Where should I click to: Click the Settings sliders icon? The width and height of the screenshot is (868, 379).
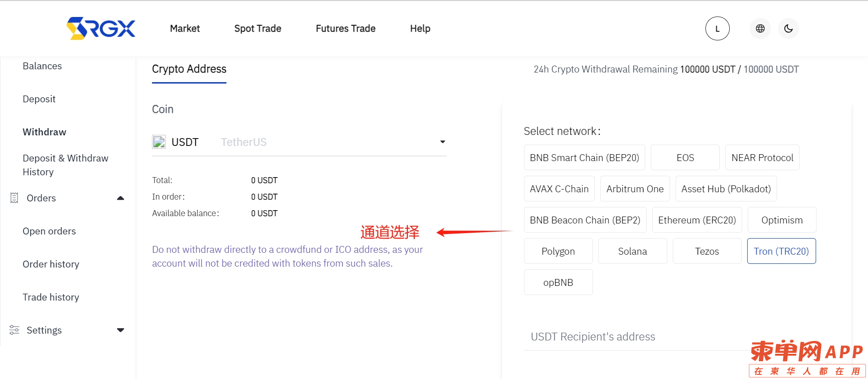14,330
